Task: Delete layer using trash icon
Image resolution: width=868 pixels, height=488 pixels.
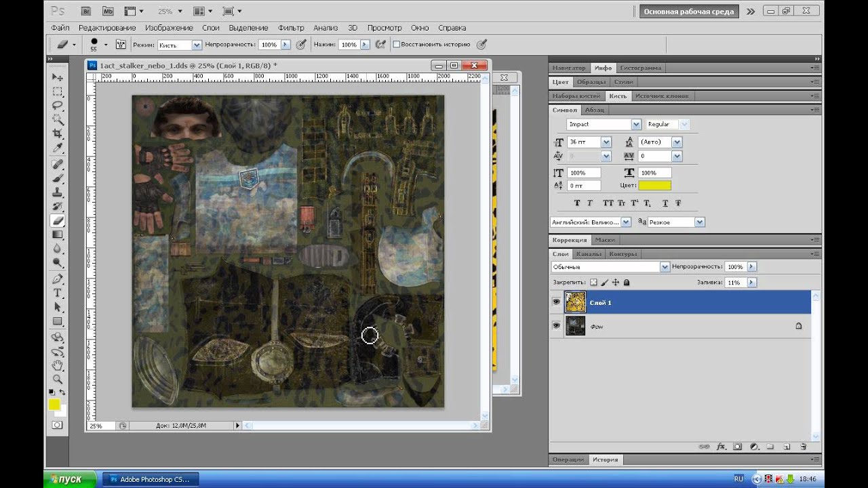Action: (803, 447)
